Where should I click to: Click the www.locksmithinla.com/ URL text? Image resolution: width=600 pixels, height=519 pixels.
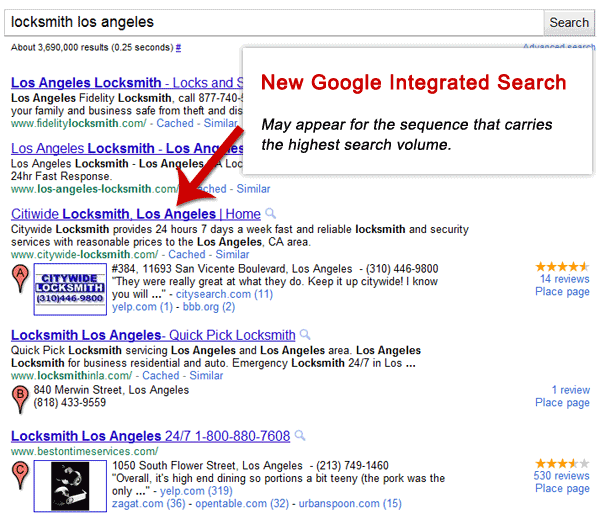click(x=72, y=375)
